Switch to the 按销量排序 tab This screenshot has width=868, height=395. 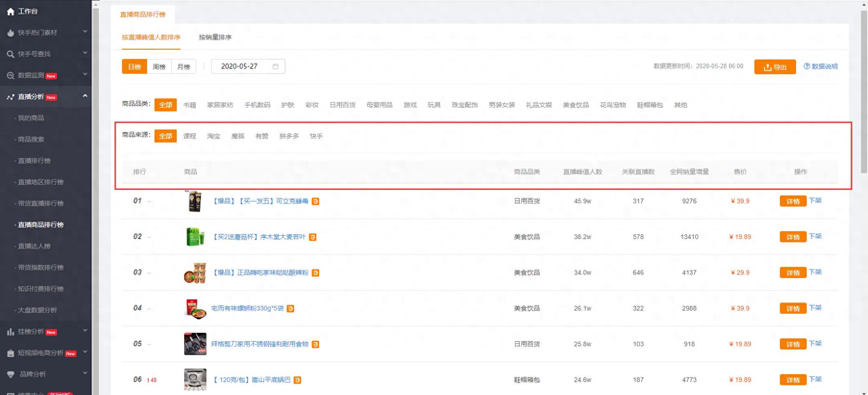click(215, 37)
